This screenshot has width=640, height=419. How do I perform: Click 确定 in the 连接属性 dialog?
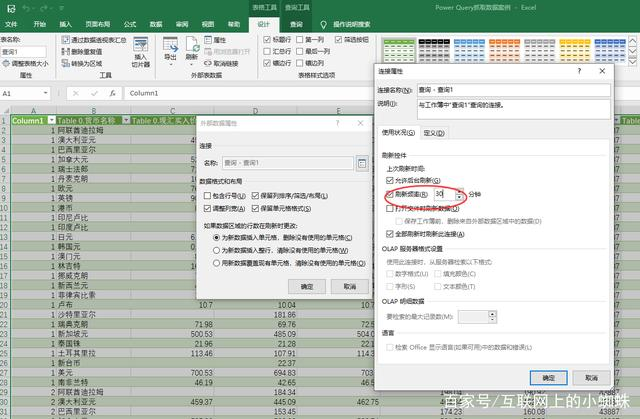click(x=549, y=377)
